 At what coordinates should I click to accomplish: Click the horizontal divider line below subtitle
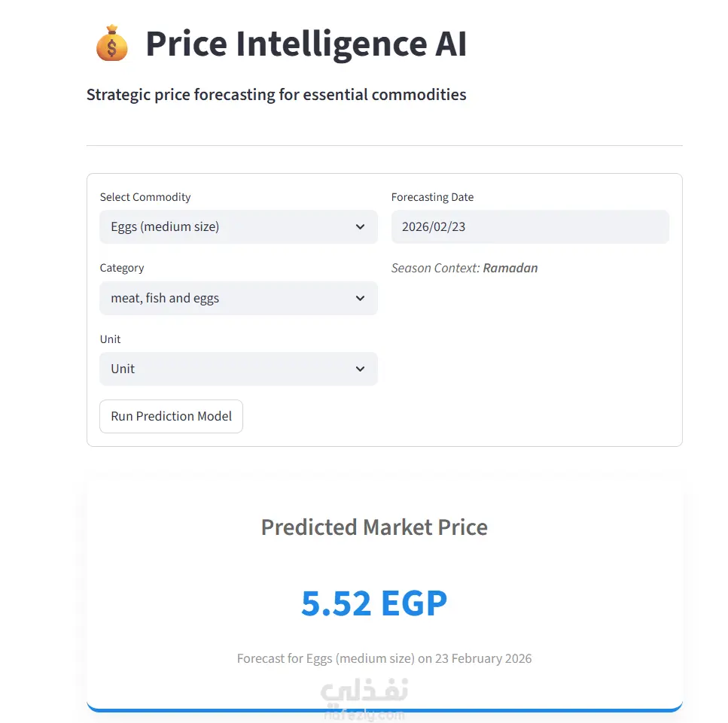384,145
